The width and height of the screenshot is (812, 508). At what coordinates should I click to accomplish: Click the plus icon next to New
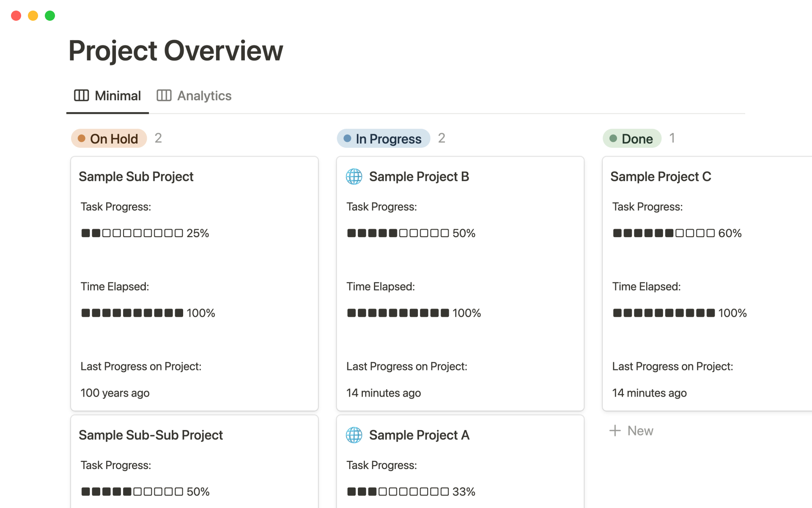(x=615, y=431)
